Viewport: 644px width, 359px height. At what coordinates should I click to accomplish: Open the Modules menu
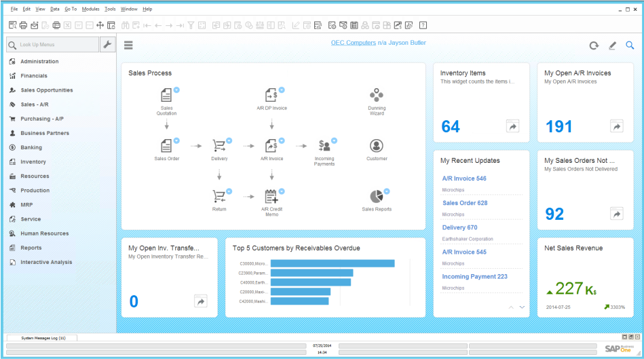(90, 9)
